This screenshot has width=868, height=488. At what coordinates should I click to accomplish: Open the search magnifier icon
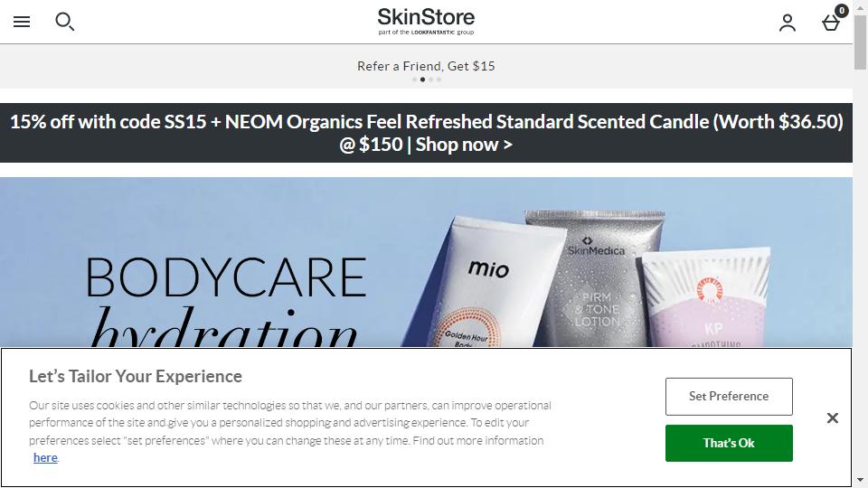tap(64, 22)
